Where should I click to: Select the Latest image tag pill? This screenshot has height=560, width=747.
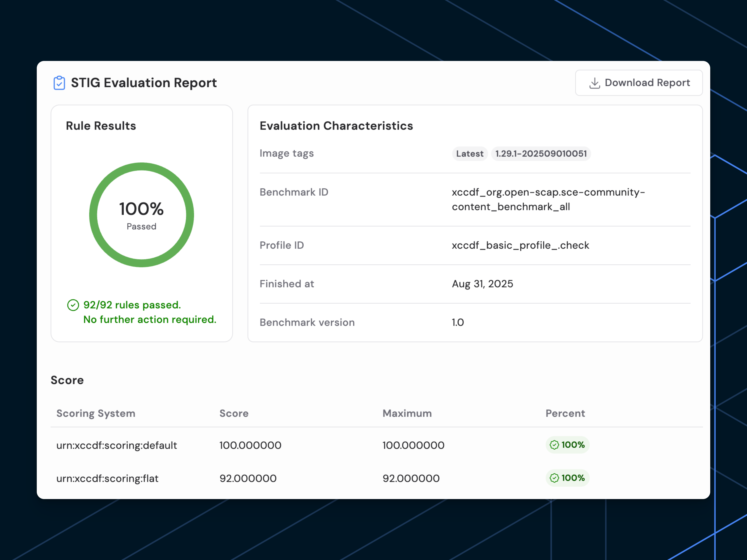[x=469, y=154]
